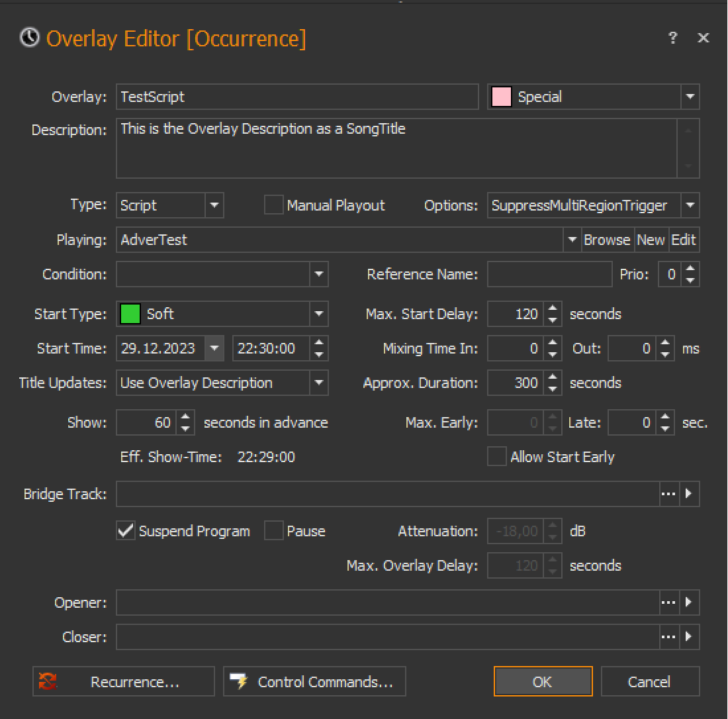Viewport: 728px width, 719px height.
Task: Open the Title Updates dropdown
Action: point(318,383)
